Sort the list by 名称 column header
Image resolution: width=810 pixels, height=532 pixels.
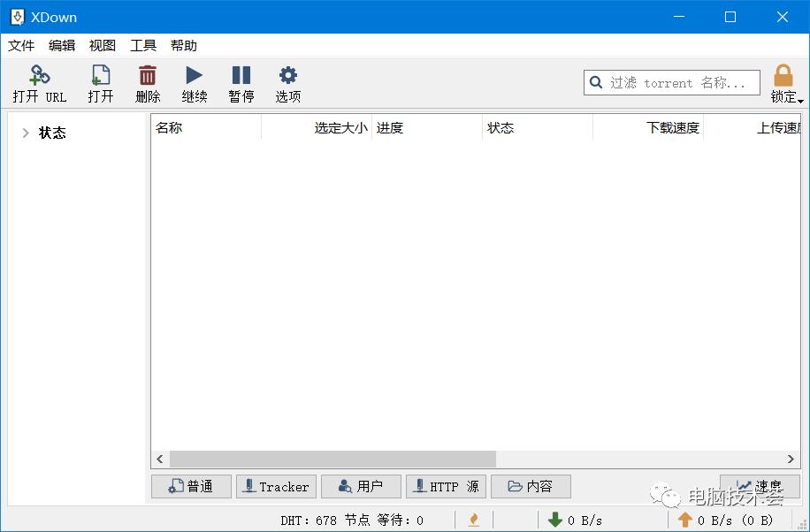205,128
